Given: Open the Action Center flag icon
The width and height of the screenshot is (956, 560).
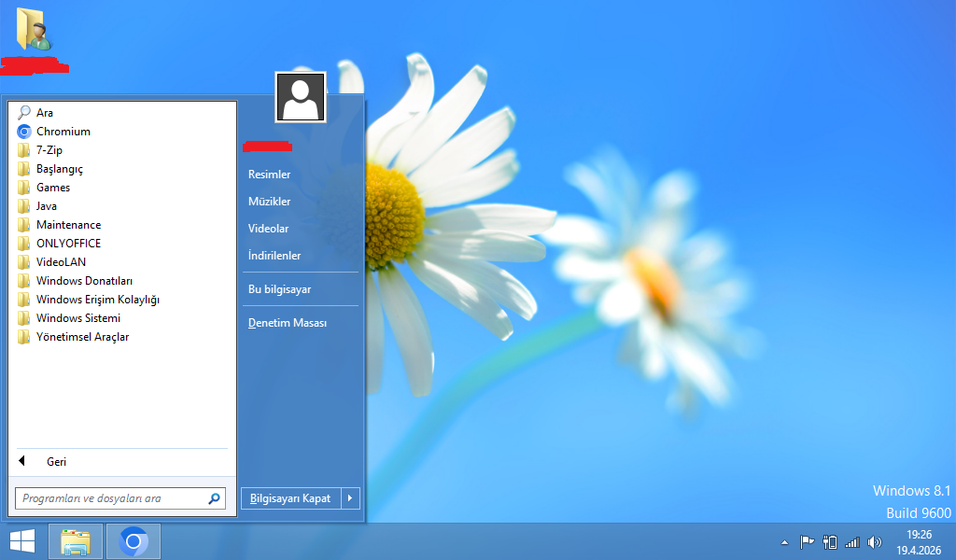Looking at the screenshot, I should tap(807, 541).
